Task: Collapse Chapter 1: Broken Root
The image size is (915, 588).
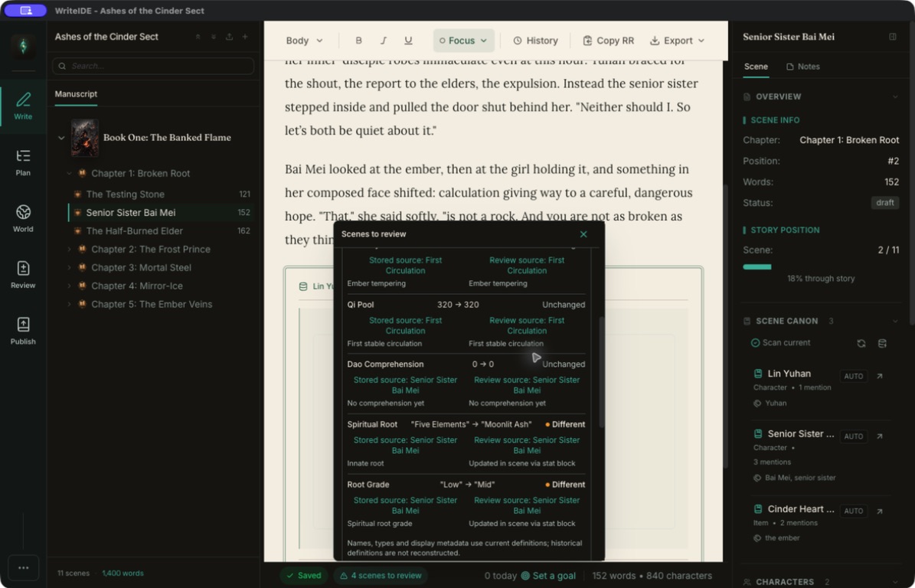Action: pos(69,173)
